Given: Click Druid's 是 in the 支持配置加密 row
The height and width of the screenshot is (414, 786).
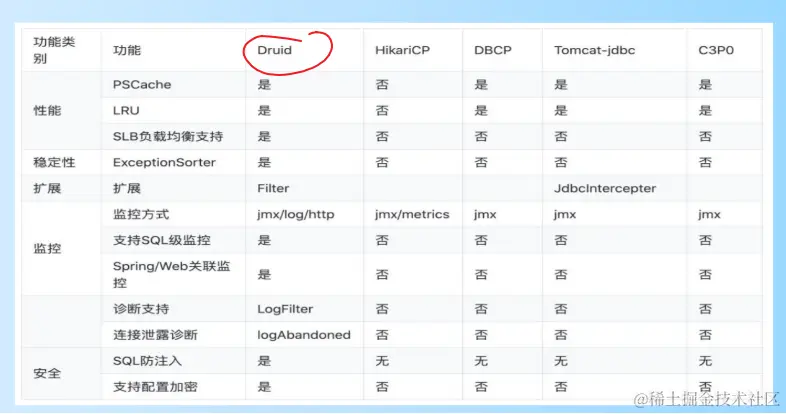Looking at the screenshot, I should 264,387.
